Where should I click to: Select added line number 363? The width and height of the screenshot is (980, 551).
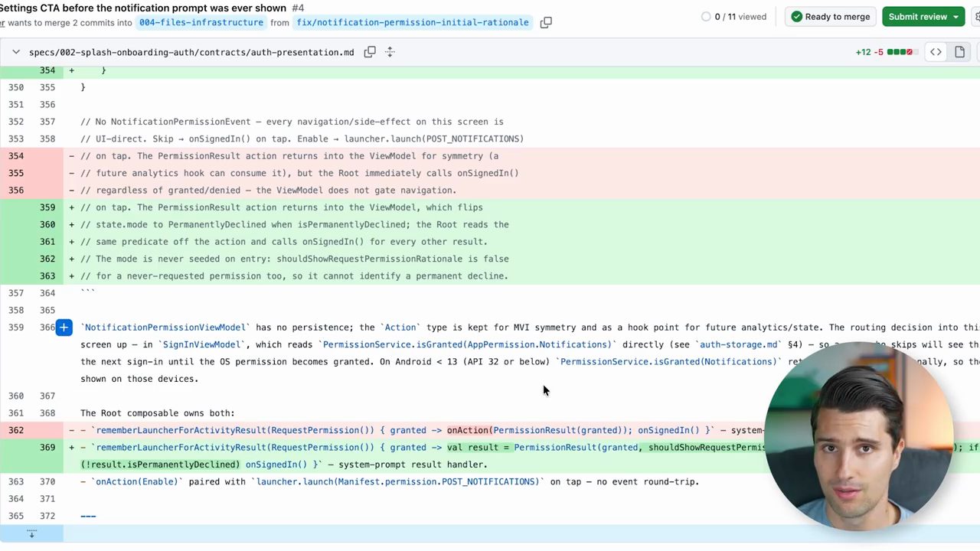pyautogui.click(x=47, y=276)
